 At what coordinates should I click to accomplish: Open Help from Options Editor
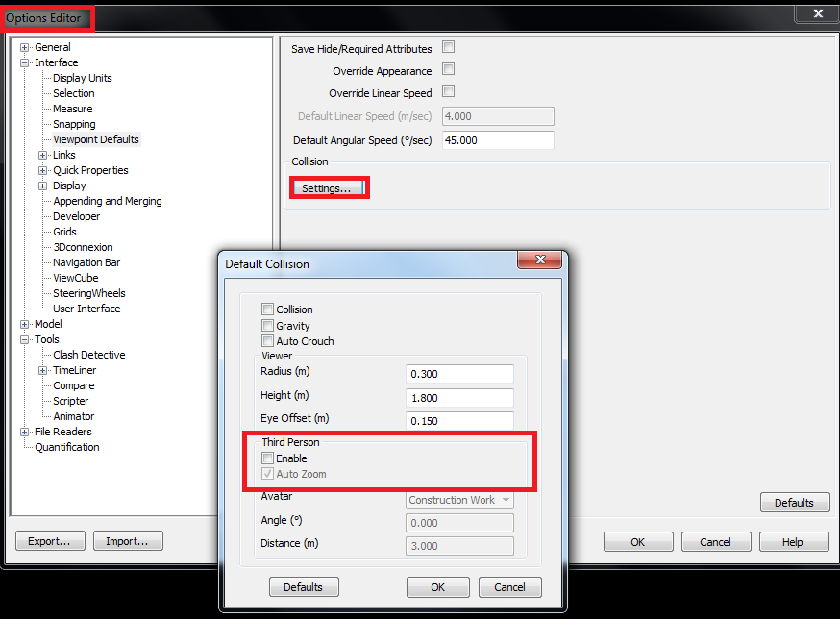pyautogui.click(x=793, y=541)
